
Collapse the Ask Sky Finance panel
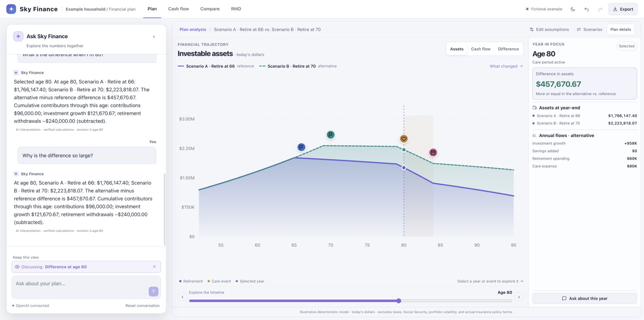(x=154, y=37)
